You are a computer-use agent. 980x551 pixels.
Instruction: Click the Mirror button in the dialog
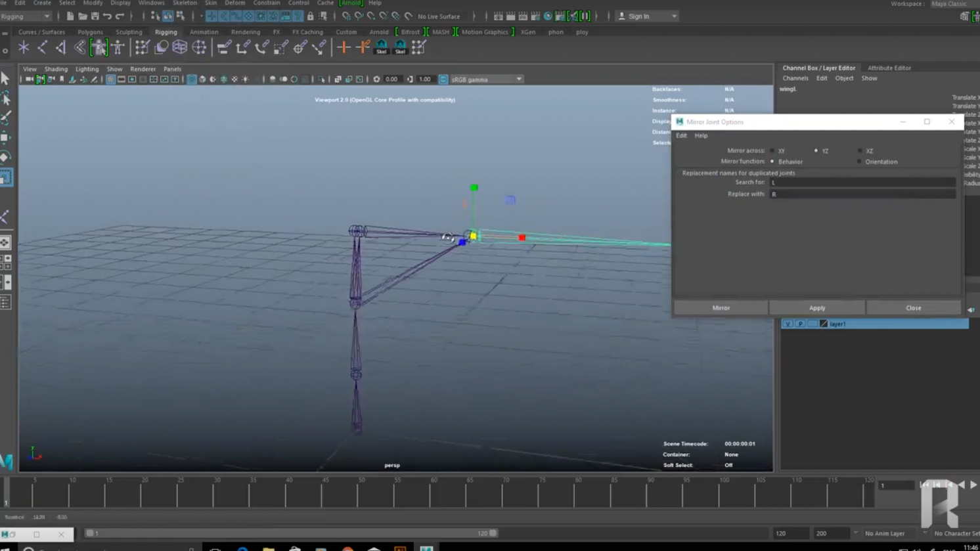tap(721, 308)
